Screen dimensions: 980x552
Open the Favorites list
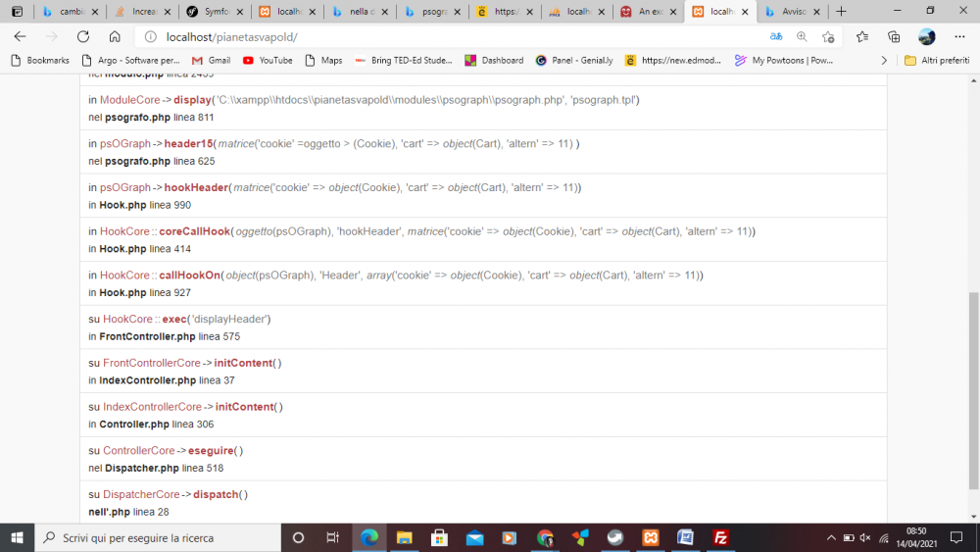862,37
